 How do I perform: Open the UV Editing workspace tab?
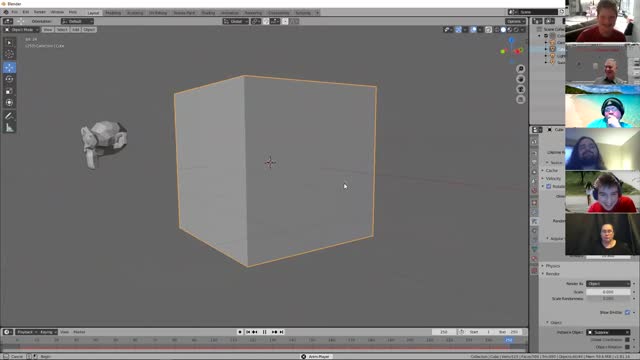(x=158, y=13)
